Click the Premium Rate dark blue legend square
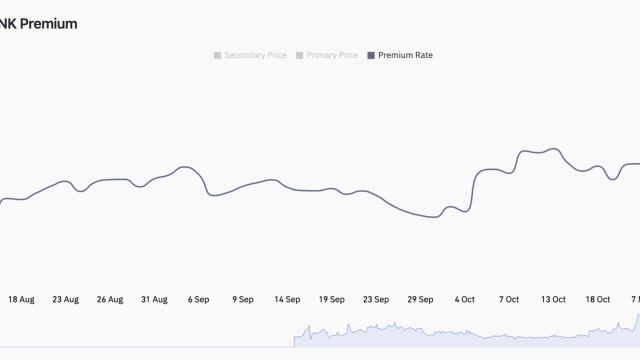 point(371,55)
